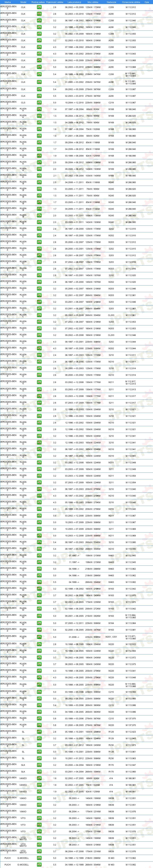
Task: Select the fuel icon in the VIANO 140kW row
Action: pyautogui.click(x=39, y=798)
